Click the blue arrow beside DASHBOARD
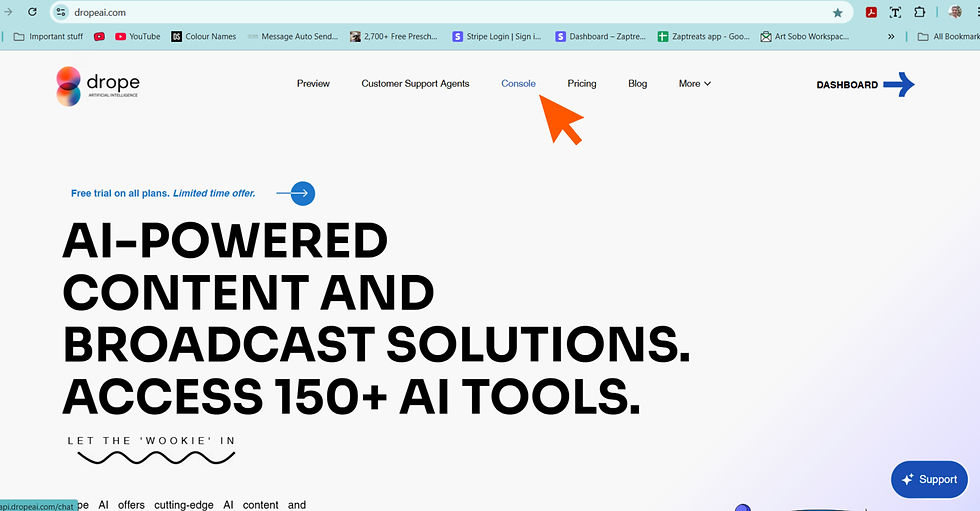The image size is (980, 511). 899,84
